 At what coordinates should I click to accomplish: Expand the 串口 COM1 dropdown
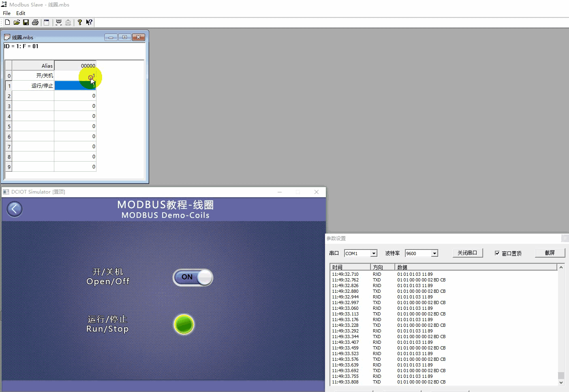[374, 254]
